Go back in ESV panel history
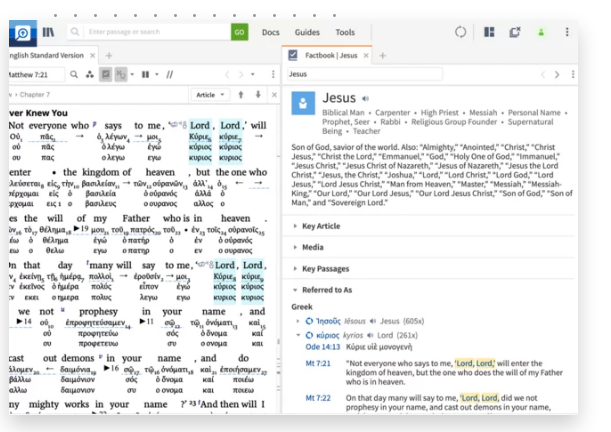Screen dimensions: 611x432 227,74
